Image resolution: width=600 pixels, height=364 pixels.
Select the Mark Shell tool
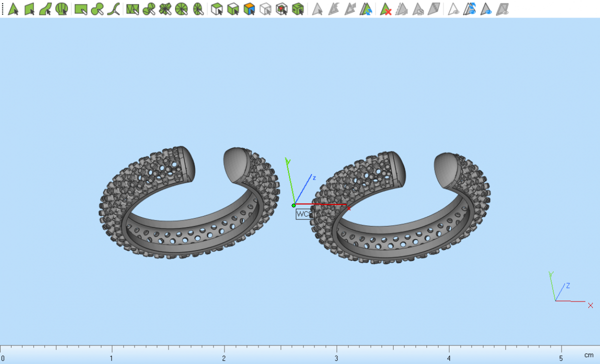[61, 8]
